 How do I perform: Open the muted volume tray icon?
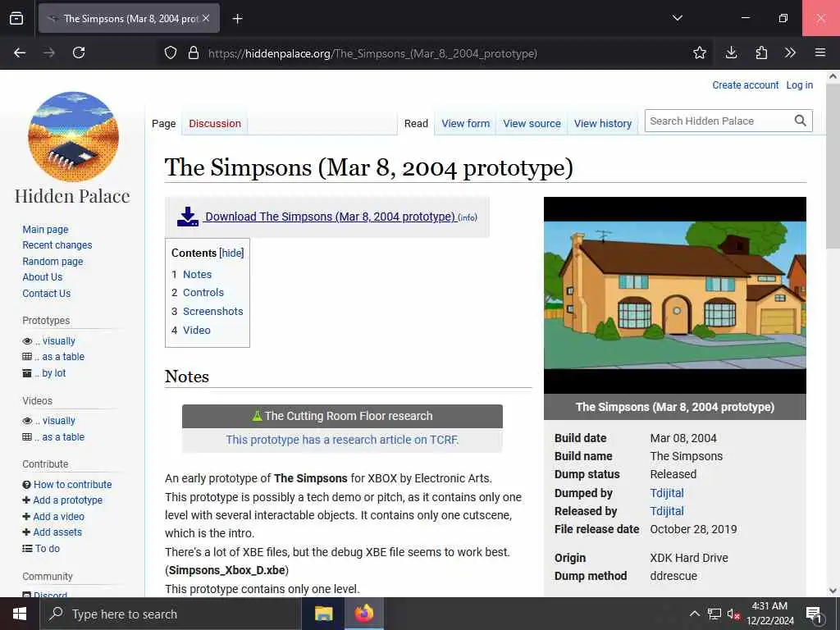pos(733,614)
